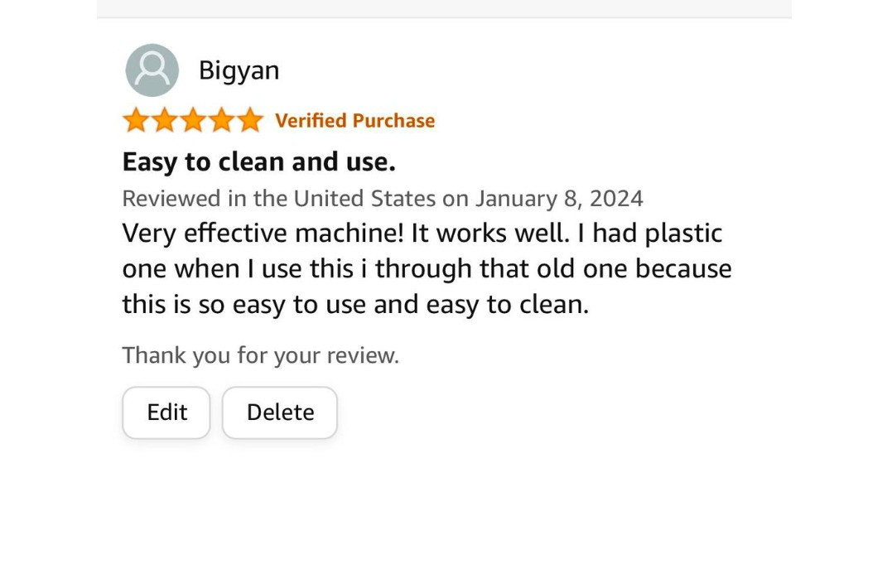Screen dimensions: 892x588
Task: Click the fourth orange rating star
Action: click(220, 121)
